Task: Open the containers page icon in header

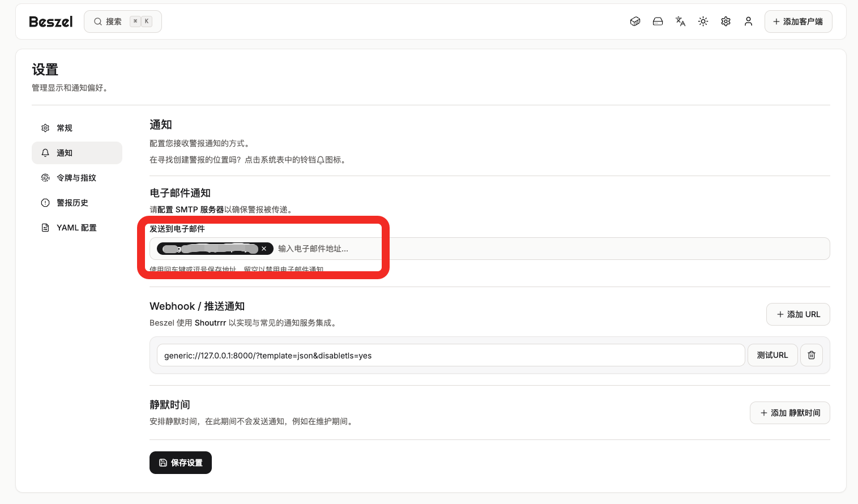Action: tap(635, 22)
